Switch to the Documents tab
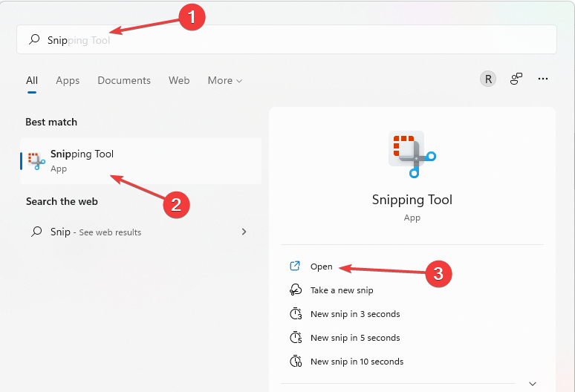Screen dimensions: 575x392 pos(124,80)
